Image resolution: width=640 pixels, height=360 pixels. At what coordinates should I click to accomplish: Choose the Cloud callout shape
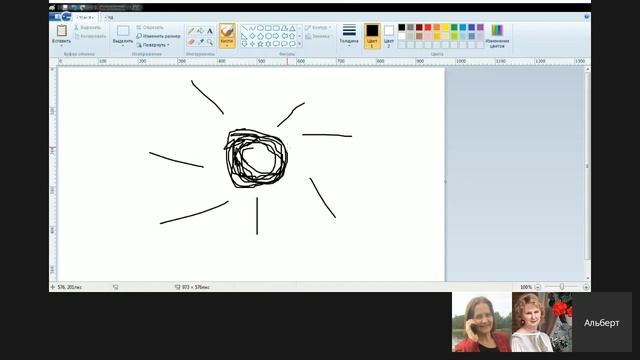pos(292,44)
